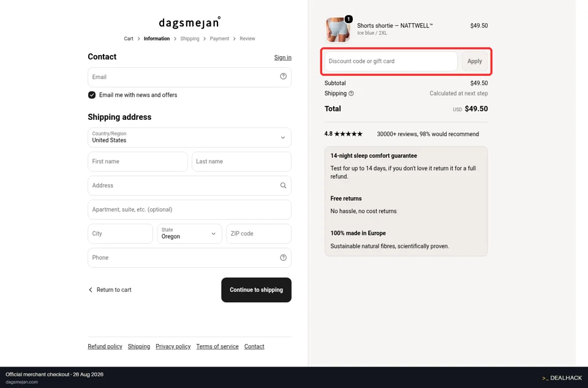Click the DEALHACK badge in bottom bar
The width and height of the screenshot is (588, 388).
[x=562, y=378]
